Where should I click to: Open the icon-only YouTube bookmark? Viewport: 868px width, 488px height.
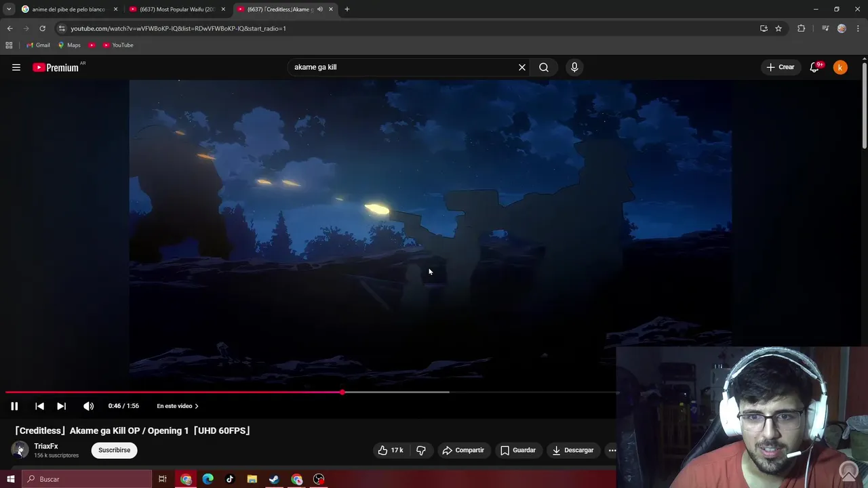92,45
